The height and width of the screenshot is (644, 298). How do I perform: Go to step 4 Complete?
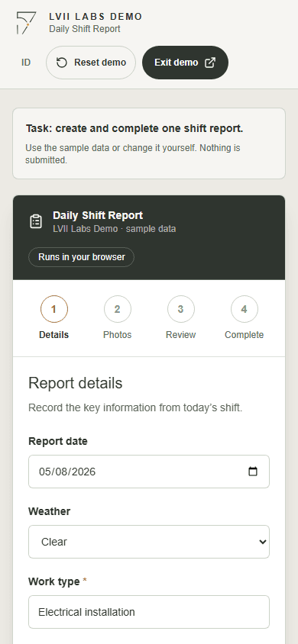[245, 318]
